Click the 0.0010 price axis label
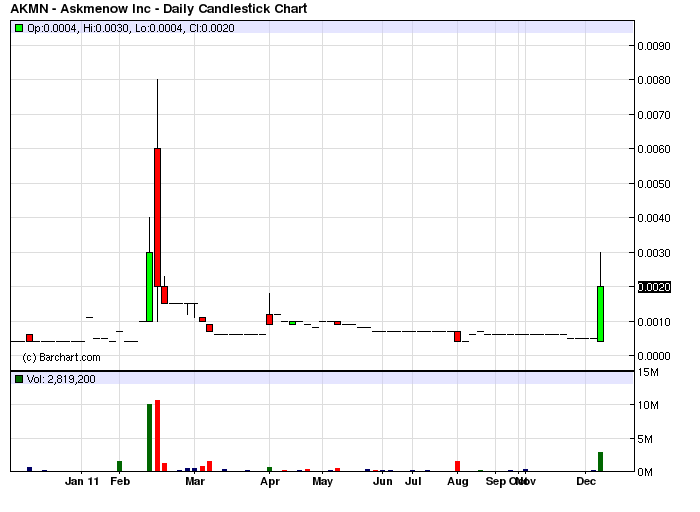The image size is (700, 512). pos(654,321)
